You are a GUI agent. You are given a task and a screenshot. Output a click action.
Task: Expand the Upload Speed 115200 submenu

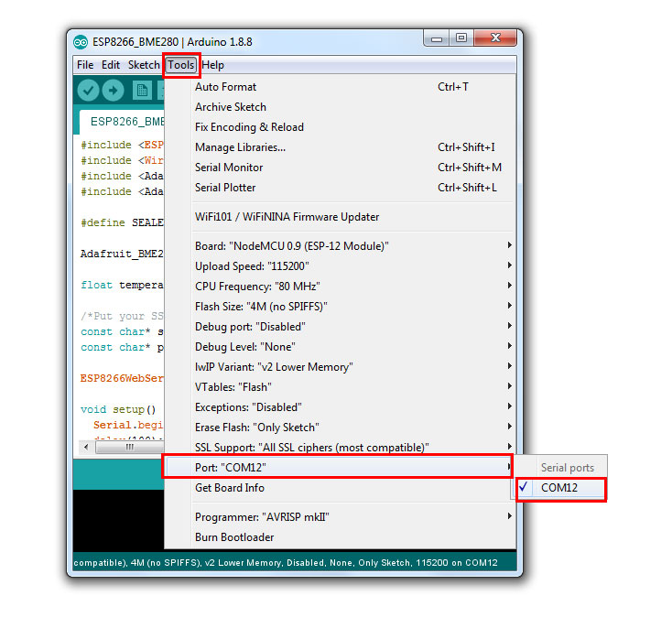click(340, 265)
